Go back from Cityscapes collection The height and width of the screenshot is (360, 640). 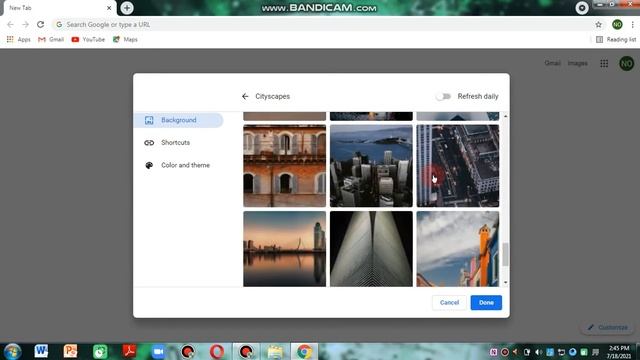point(245,96)
